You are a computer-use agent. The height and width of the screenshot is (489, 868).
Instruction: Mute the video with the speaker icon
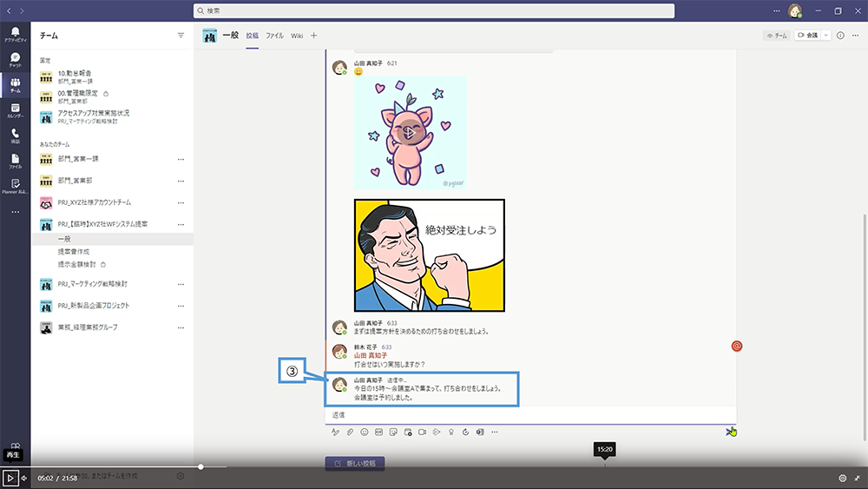point(23,478)
